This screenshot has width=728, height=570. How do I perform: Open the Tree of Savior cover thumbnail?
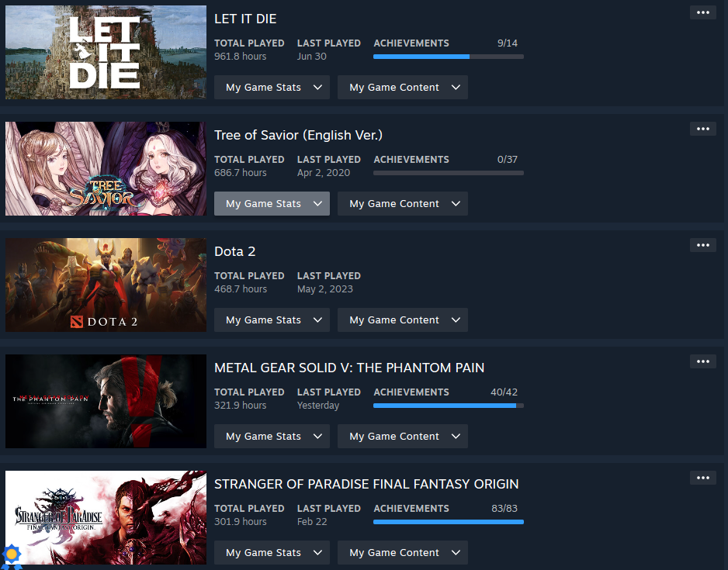(x=106, y=169)
